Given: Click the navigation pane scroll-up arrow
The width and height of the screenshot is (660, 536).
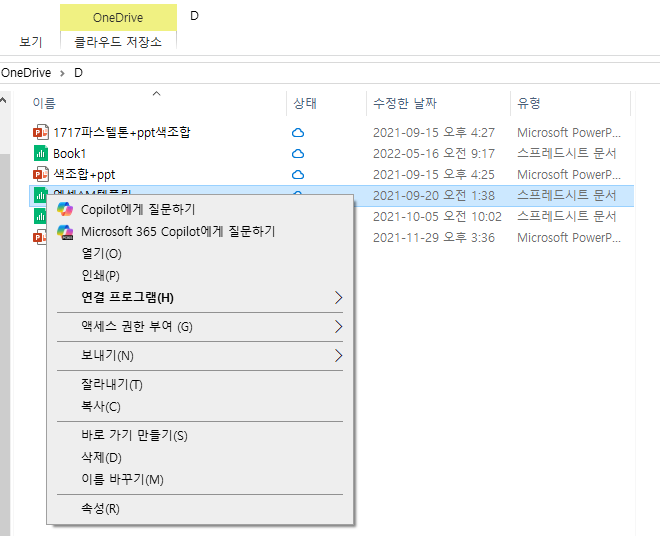Looking at the screenshot, I should tap(3, 101).
